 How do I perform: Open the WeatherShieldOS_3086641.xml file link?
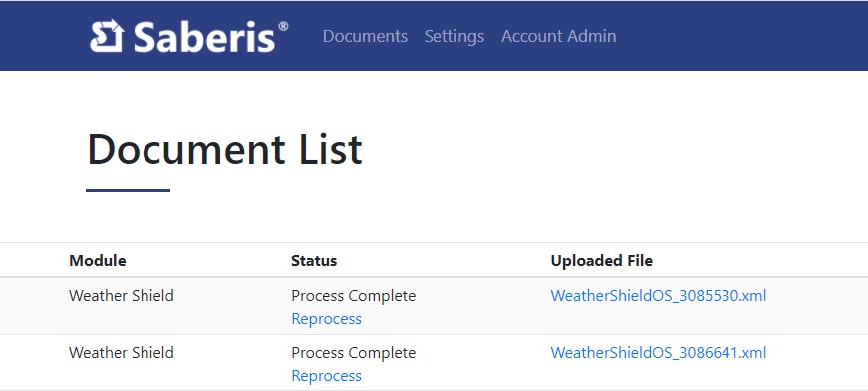click(658, 352)
